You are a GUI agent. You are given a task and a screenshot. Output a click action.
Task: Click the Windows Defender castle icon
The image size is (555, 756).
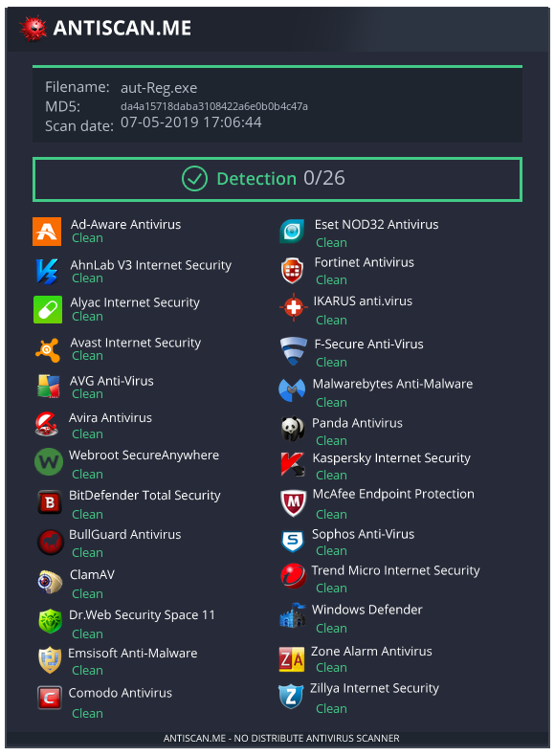pyautogui.click(x=293, y=615)
